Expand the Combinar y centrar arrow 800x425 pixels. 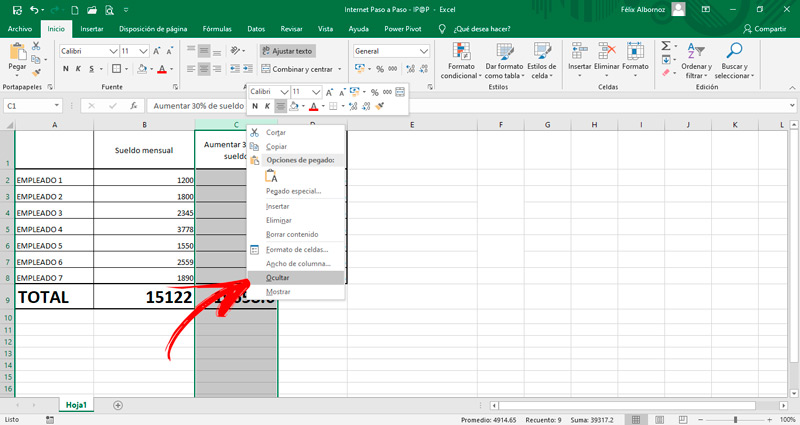pyautogui.click(x=340, y=69)
